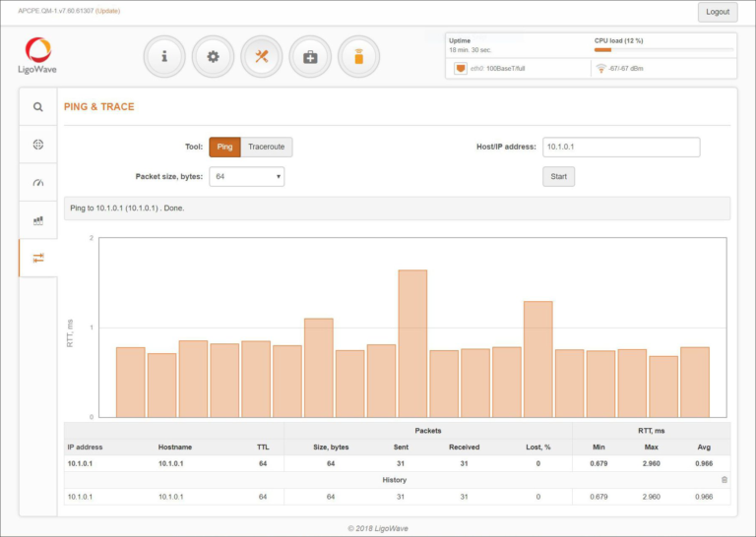Click the orange device icon in top toolbar

click(358, 57)
